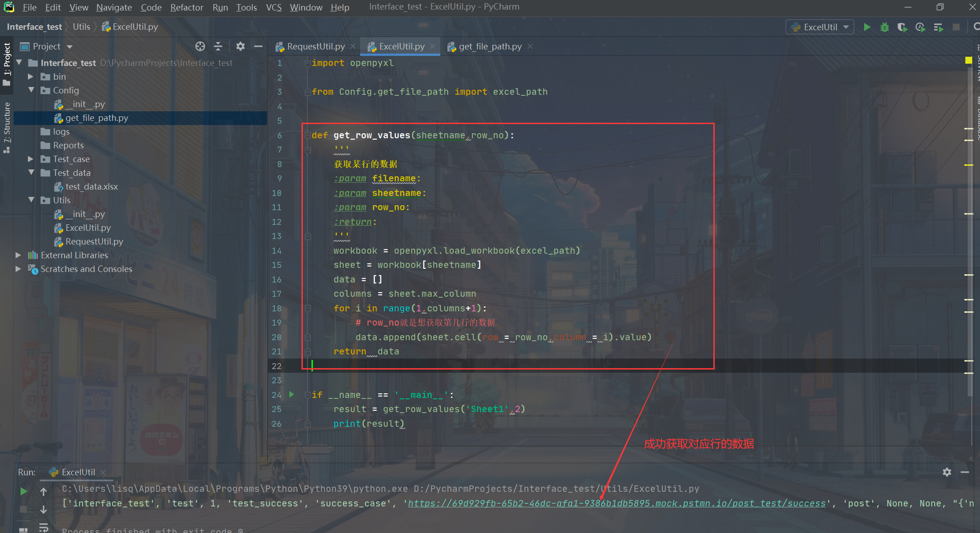The image size is (980, 533).
Task: Click the yellow inspection indicator square
Action: 969,60
